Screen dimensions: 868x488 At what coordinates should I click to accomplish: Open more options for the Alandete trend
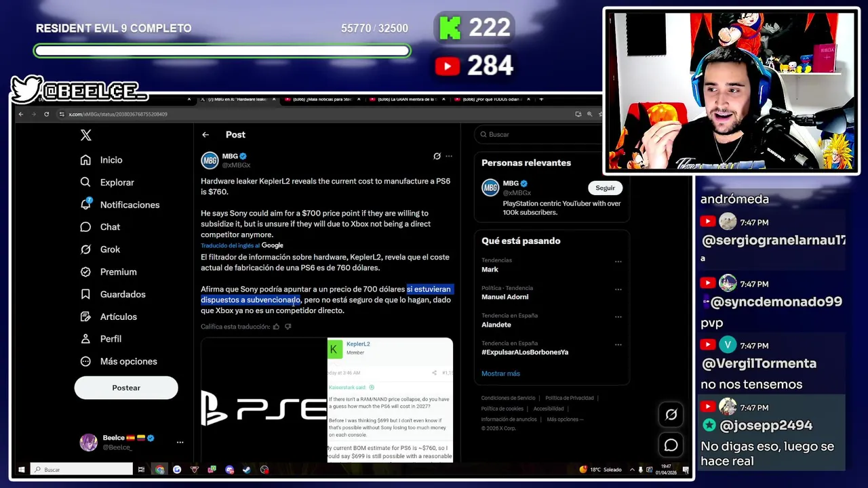tap(618, 317)
